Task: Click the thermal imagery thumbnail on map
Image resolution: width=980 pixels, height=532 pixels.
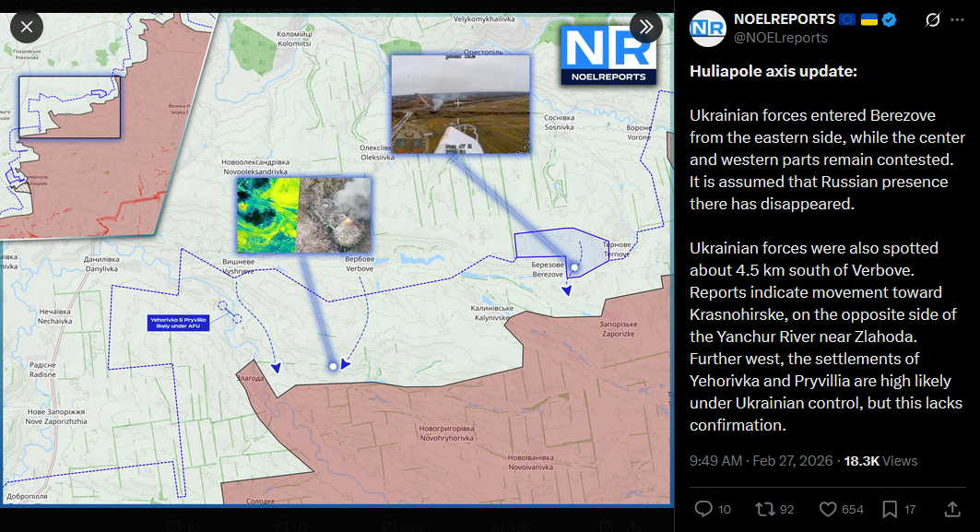Action: [303, 215]
